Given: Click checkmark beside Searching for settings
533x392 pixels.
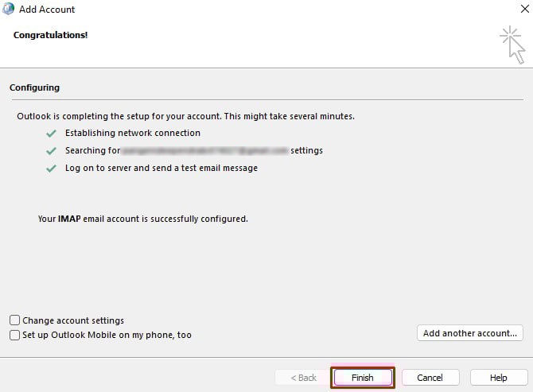Looking at the screenshot, I should pyautogui.click(x=51, y=150).
